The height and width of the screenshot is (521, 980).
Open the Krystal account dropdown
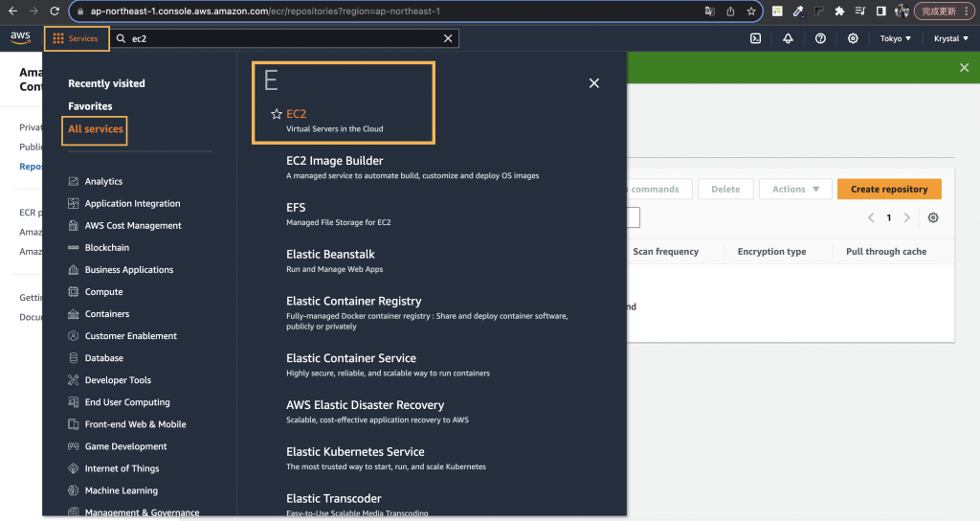(950, 38)
